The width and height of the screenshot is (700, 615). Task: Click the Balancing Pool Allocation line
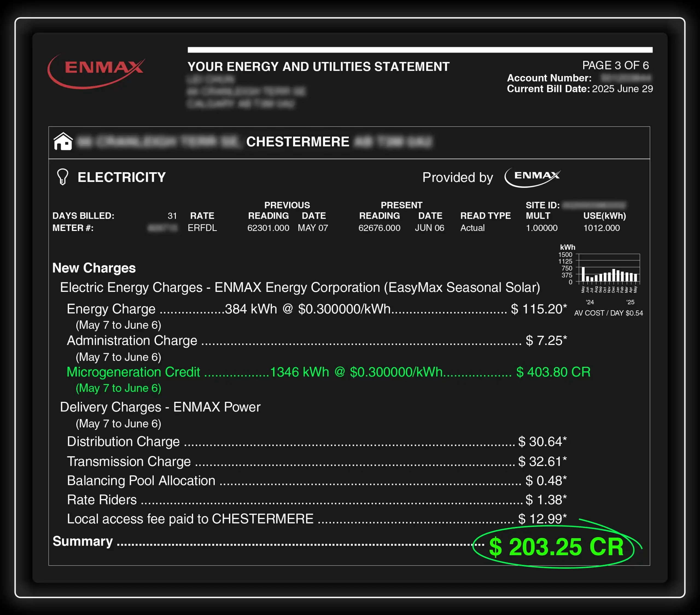(x=317, y=481)
